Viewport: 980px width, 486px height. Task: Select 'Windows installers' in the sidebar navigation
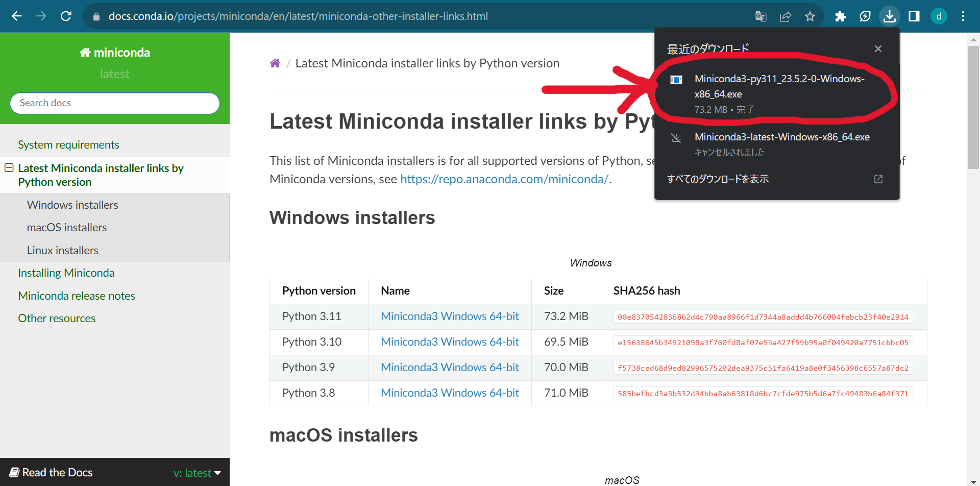tap(72, 205)
